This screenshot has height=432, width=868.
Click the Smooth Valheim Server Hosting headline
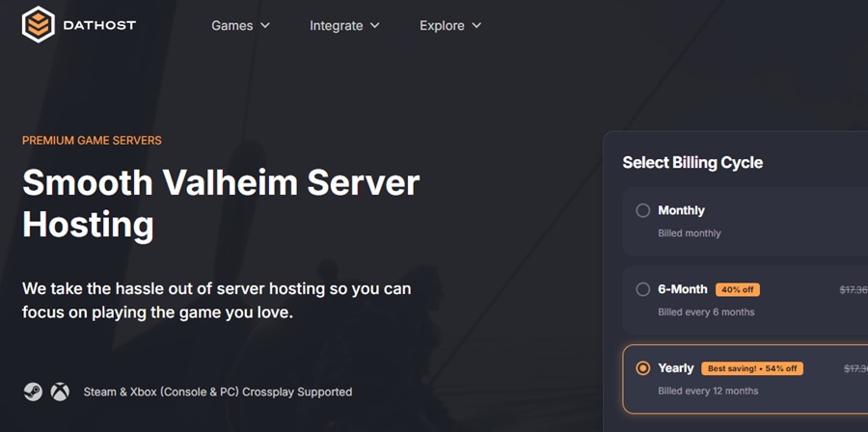pos(221,203)
